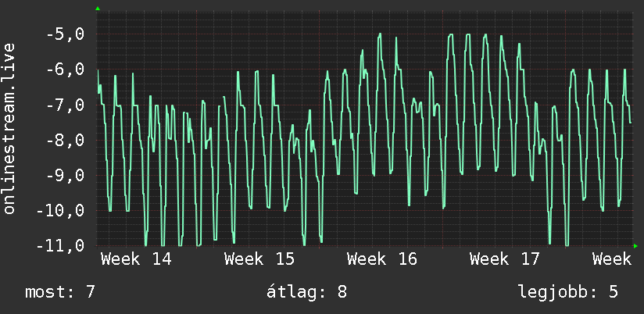Click the "-11,0" y-axis label
644x314 pixels.
pyautogui.click(x=60, y=246)
